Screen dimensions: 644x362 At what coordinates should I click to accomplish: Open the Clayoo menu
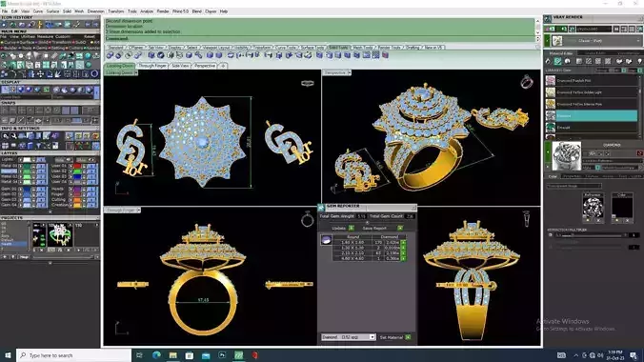211,11
